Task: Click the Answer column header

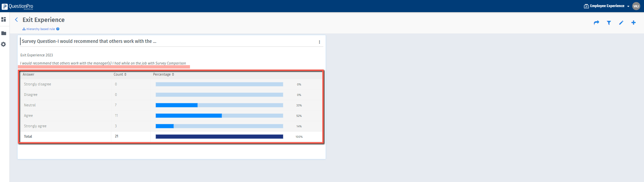Action: click(29, 74)
